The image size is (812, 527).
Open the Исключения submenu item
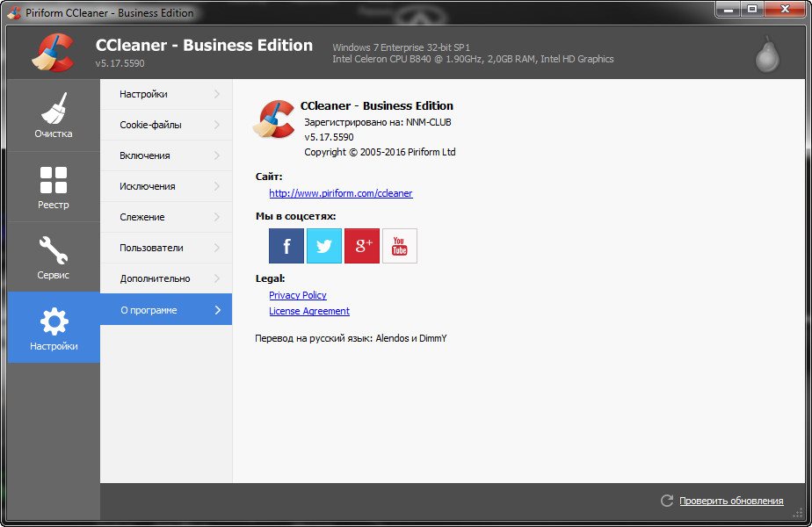pos(166,186)
